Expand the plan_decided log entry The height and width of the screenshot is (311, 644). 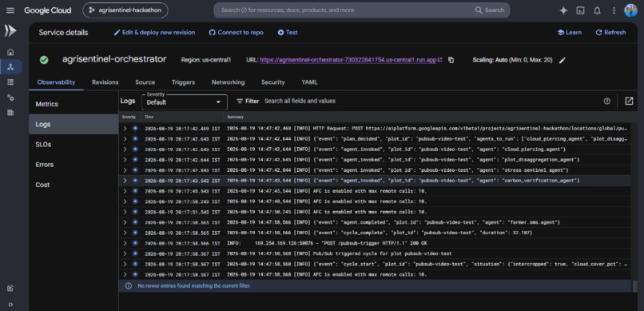(125, 139)
